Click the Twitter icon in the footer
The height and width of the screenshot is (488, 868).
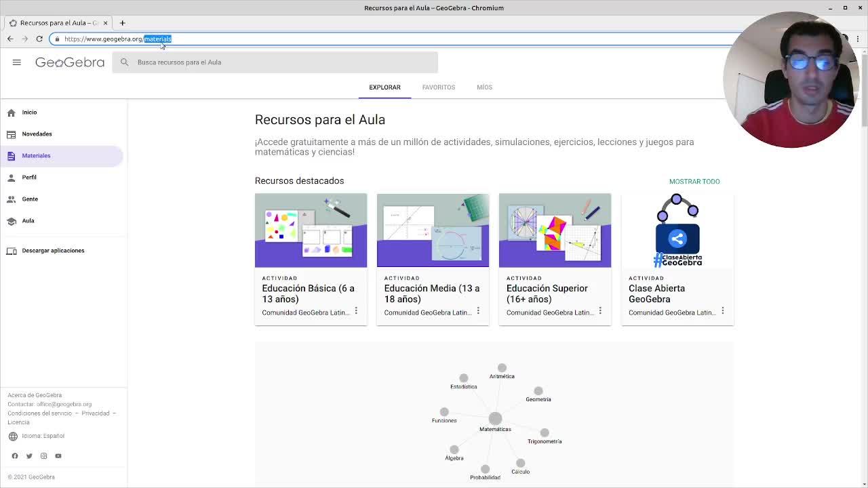[x=29, y=456]
